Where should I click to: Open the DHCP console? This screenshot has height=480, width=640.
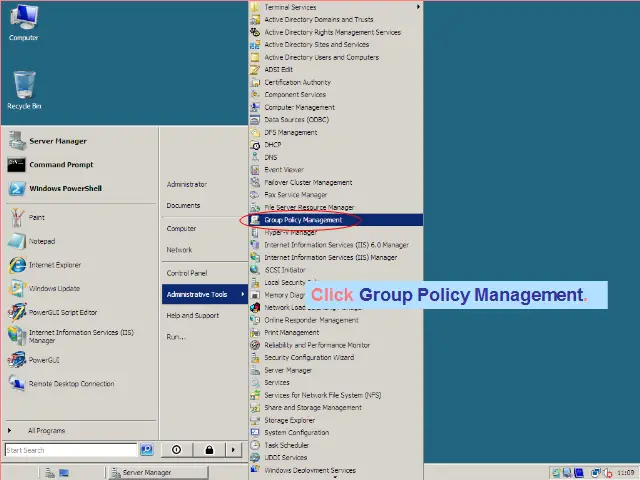click(336, 145)
